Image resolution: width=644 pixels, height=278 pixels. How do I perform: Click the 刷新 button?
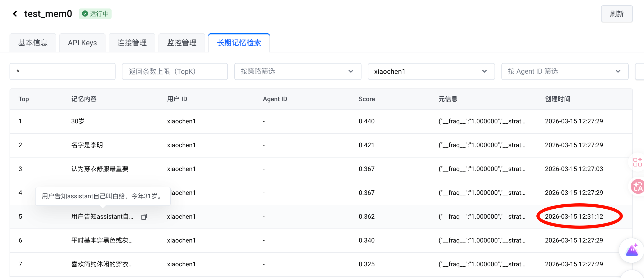click(x=616, y=14)
